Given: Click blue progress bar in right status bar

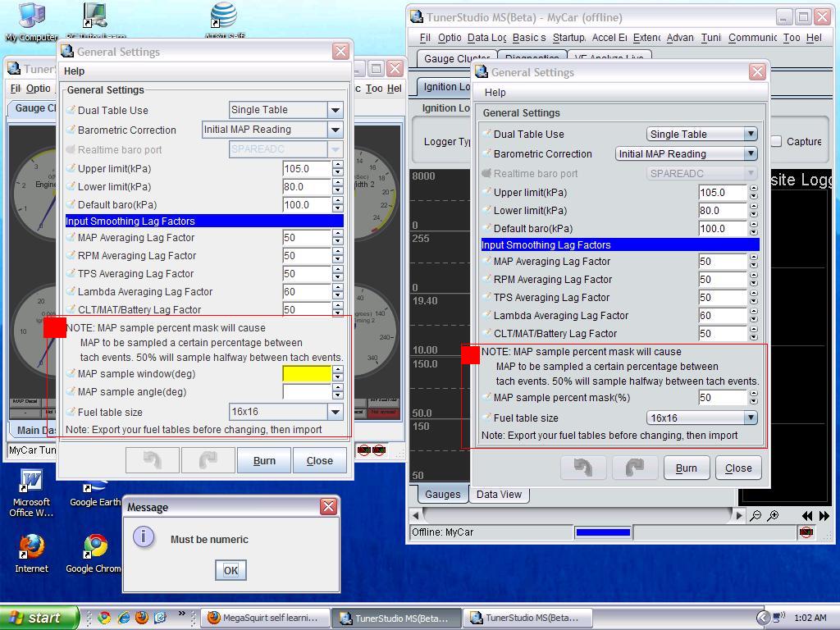Looking at the screenshot, I should click(x=603, y=532).
